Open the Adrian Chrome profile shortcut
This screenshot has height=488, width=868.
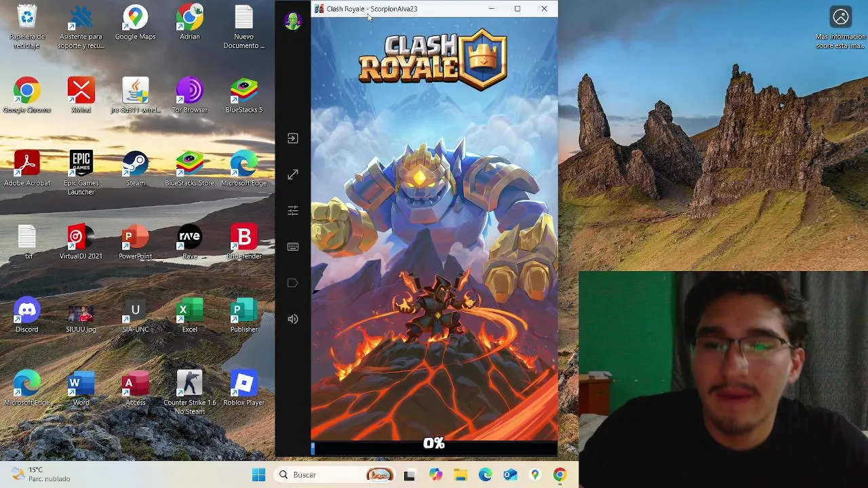pos(190,23)
